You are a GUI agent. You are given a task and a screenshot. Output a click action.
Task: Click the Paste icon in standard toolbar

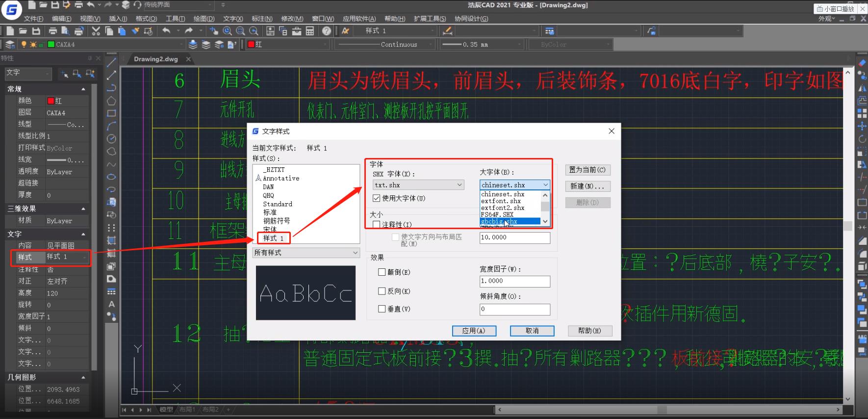[122, 31]
